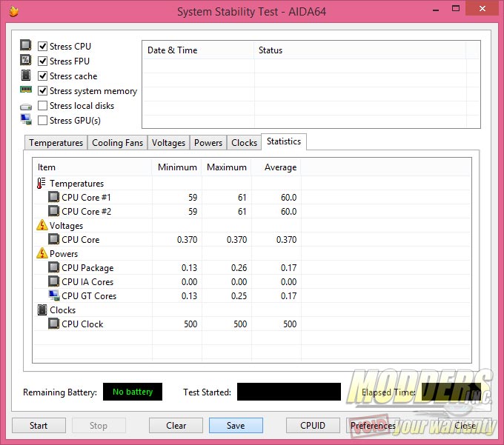Select the CPU GT Cores row label
Image resolution: width=504 pixels, height=445 pixels.
[x=89, y=296]
